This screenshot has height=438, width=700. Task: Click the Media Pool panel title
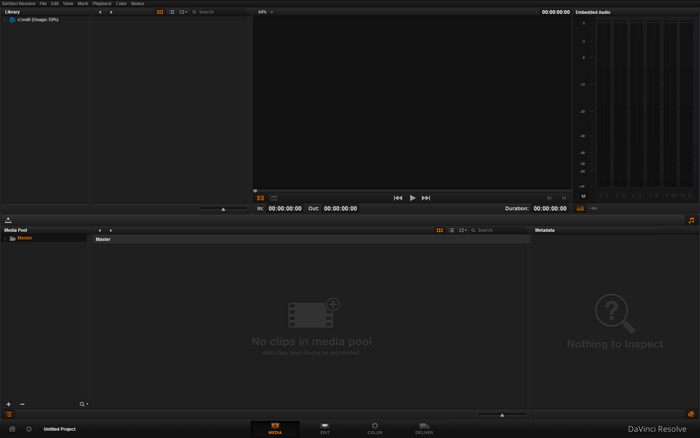coord(16,230)
